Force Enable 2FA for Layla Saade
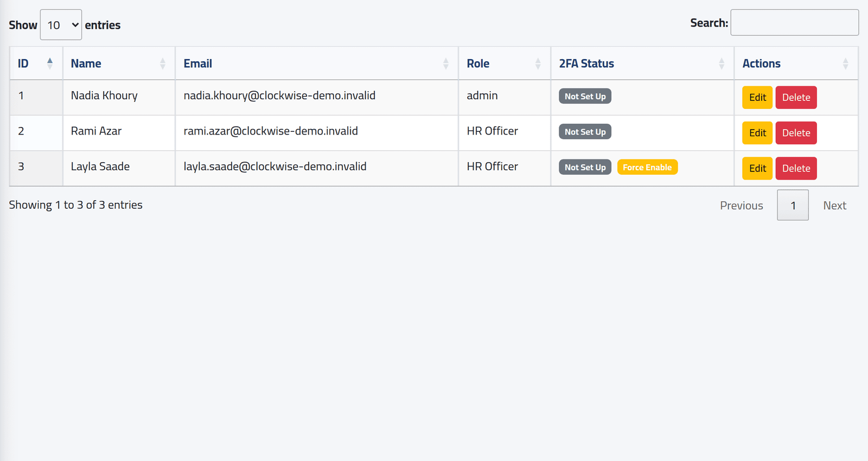The height and width of the screenshot is (461, 868). [x=647, y=167]
